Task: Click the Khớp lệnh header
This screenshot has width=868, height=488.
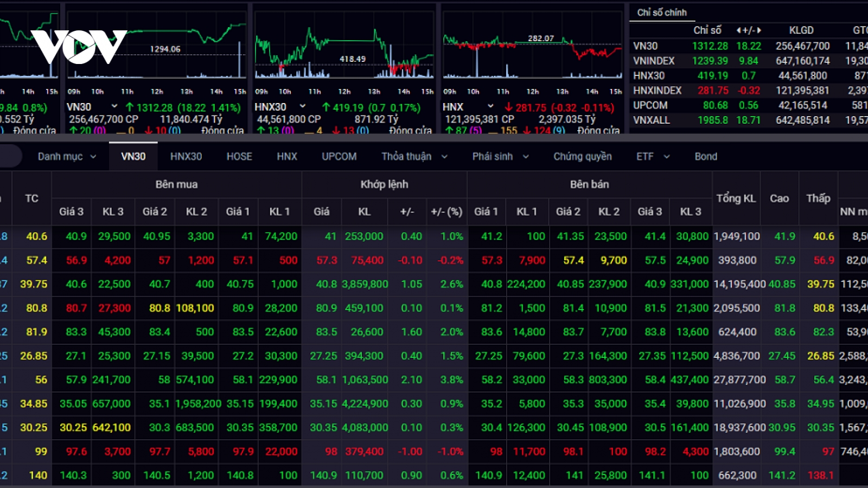Action: (x=384, y=184)
